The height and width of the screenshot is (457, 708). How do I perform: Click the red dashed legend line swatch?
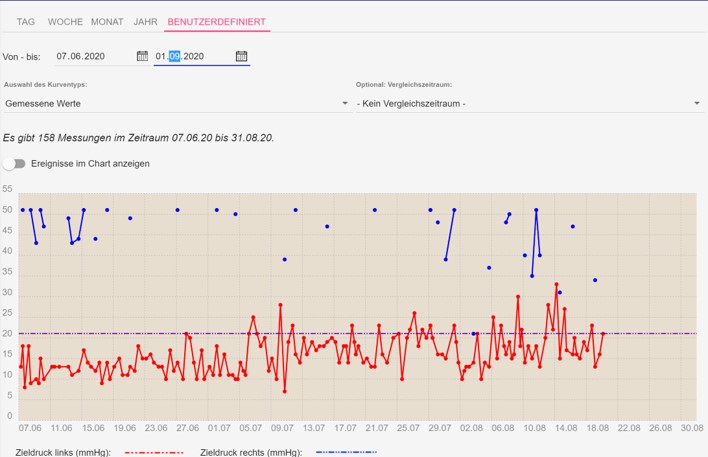coord(155,452)
